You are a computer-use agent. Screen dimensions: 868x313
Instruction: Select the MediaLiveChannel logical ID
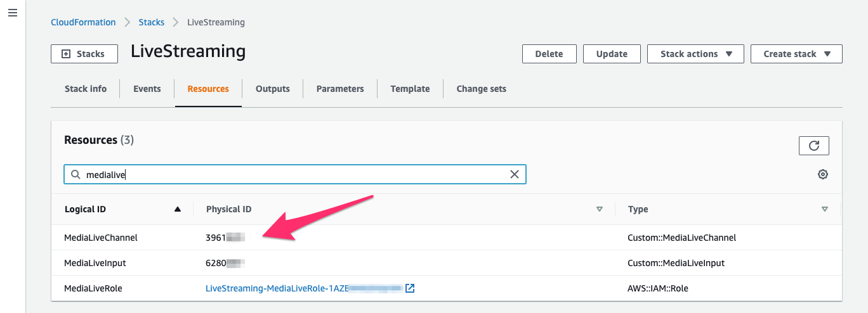click(101, 238)
